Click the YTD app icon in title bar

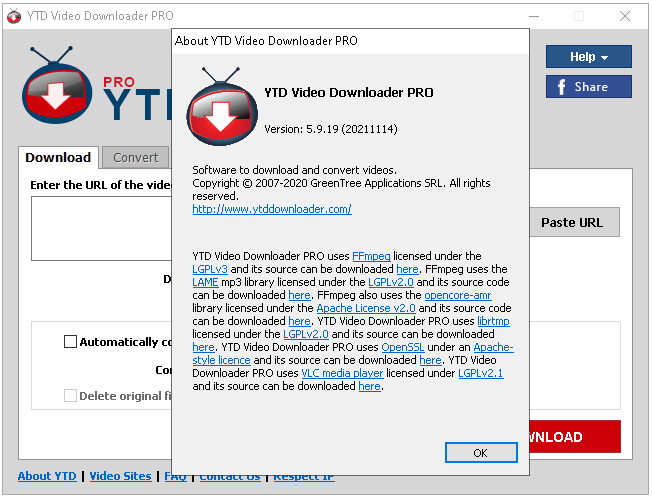tap(14, 16)
